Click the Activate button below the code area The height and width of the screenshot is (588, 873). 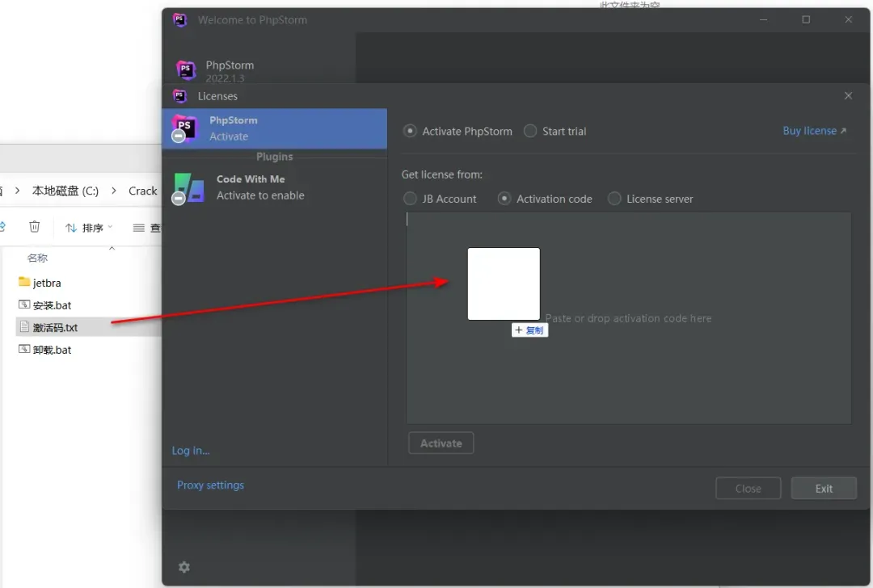point(441,443)
